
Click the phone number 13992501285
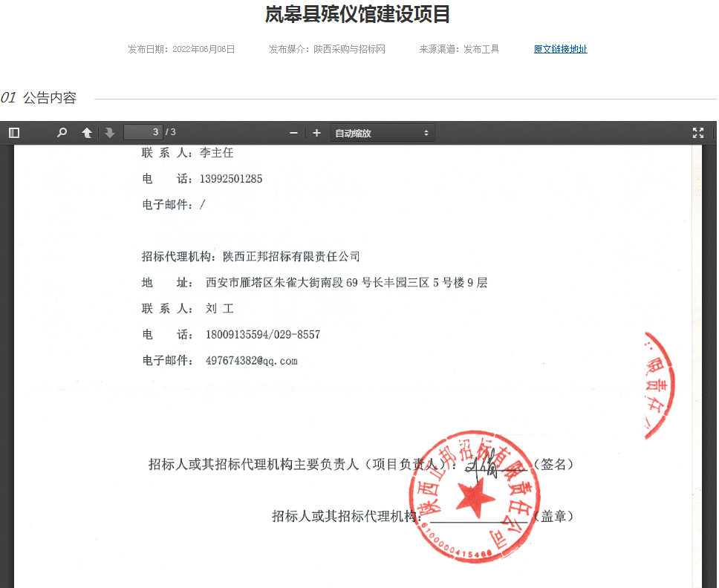231,179
